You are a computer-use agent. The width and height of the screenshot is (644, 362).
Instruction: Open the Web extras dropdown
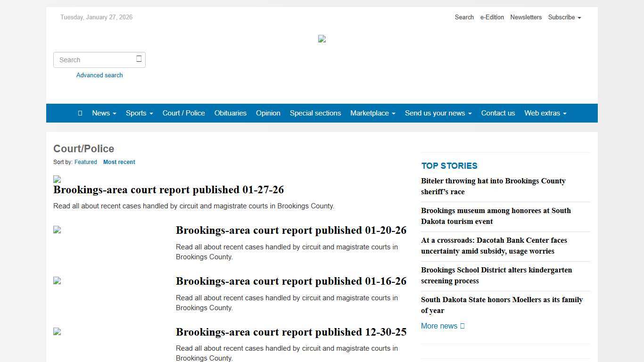pos(545,113)
